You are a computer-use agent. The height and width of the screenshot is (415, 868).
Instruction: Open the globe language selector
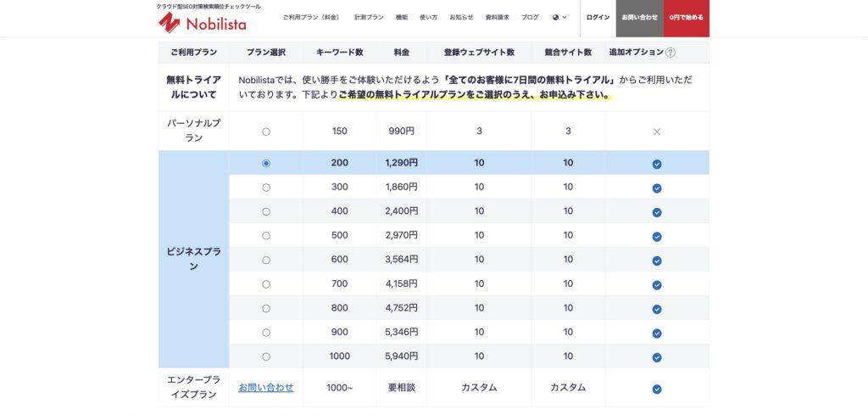pyautogui.click(x=559, y=17)
